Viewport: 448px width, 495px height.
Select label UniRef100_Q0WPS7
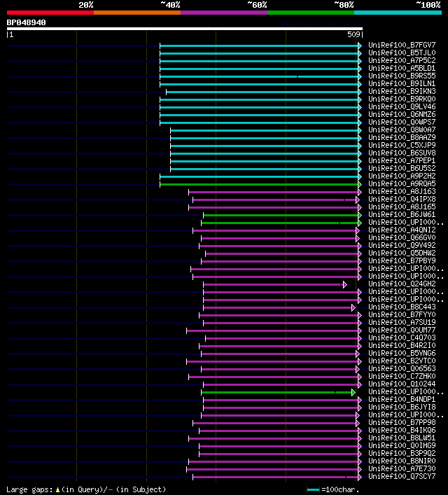tap(402, 122)
